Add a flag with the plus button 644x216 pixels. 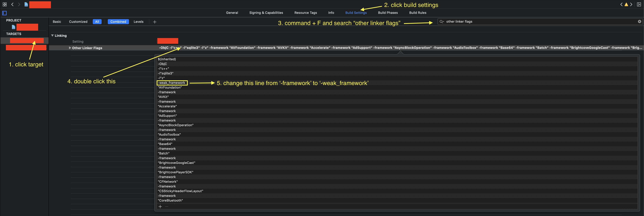[160, 207]
